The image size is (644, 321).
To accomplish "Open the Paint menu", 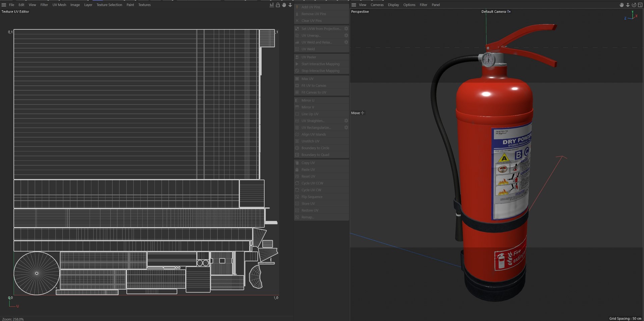I will pyautogui.click(x=130, y=5).
